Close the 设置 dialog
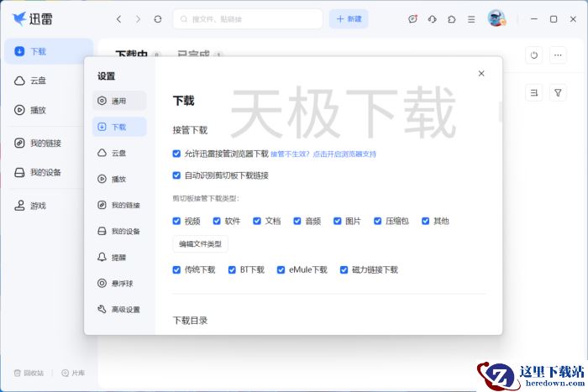 tap(481, 74)
